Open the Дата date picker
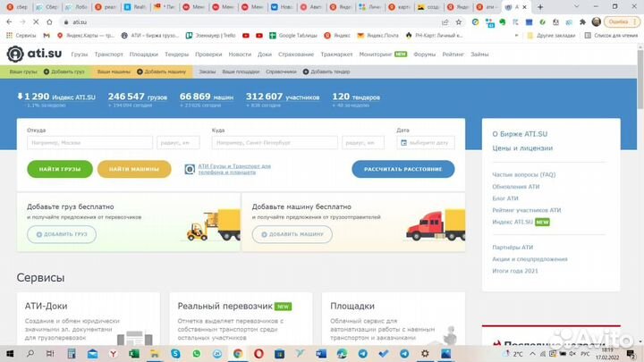The height and width of the screenshot is (362, 644). (425, 142)
